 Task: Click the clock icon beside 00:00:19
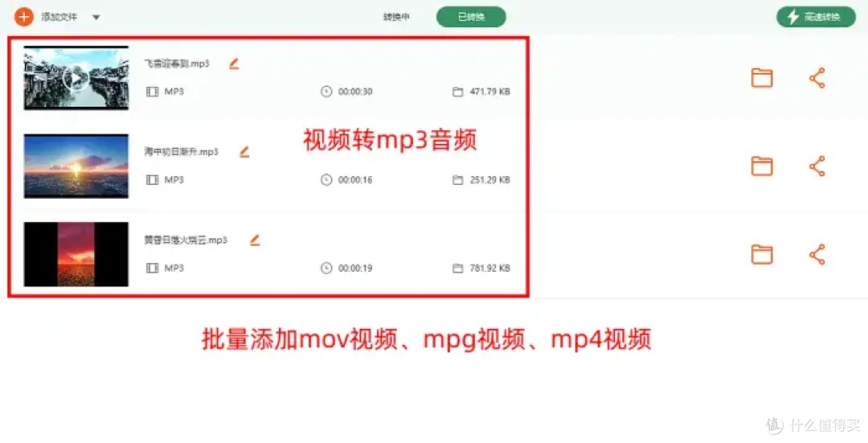pyautogui.click(x=326, y=268)
